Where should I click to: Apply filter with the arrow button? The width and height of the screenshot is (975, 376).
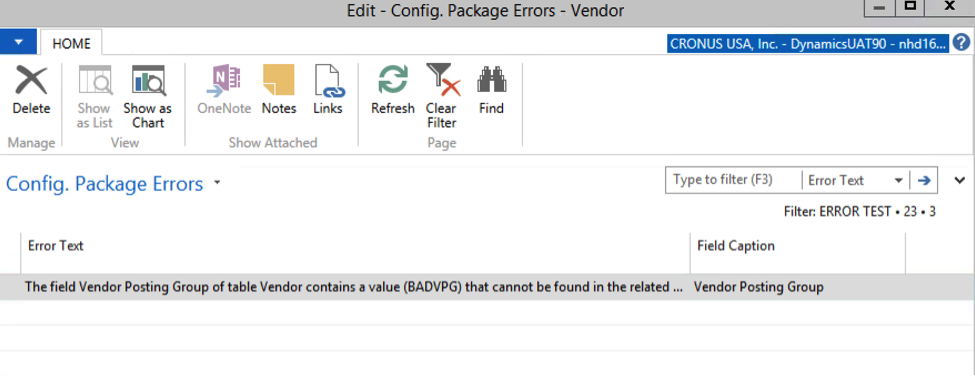(925, 180)
